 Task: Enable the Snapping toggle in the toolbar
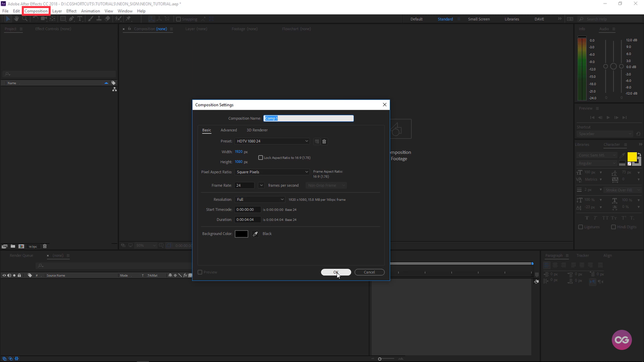tap(179, 19)
